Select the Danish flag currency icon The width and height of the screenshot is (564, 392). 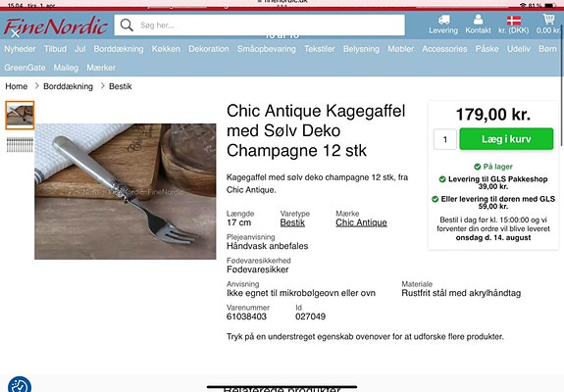(x=514, y=21)
